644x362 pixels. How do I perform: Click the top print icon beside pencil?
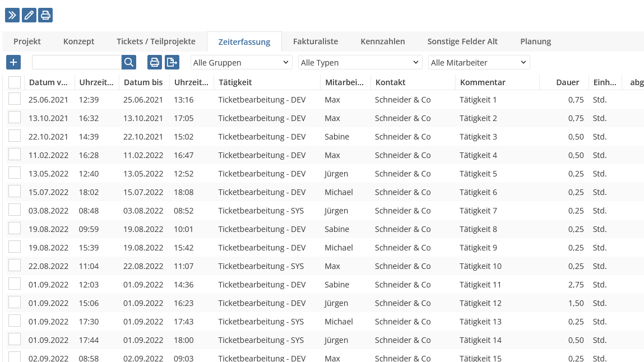coord(45,15)
